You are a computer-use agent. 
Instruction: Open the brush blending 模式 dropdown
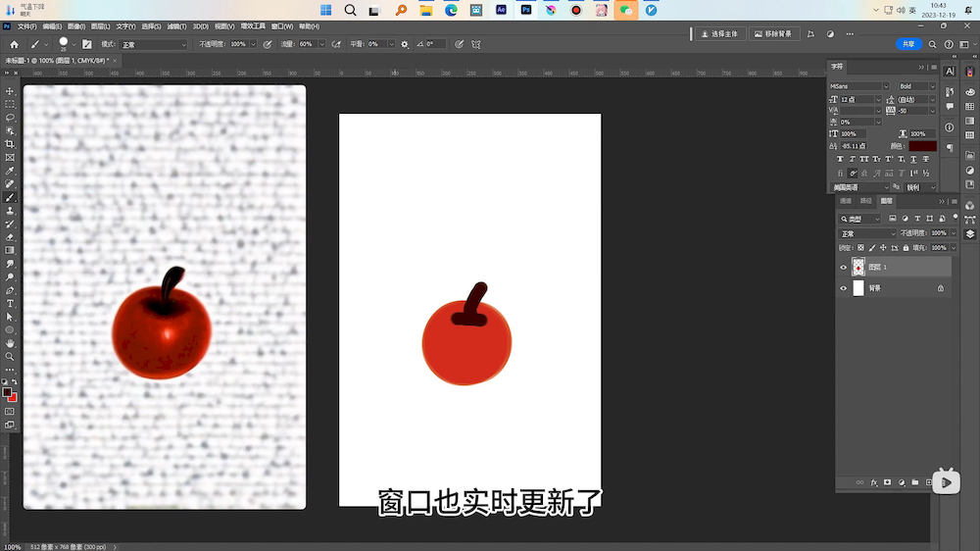154,44
